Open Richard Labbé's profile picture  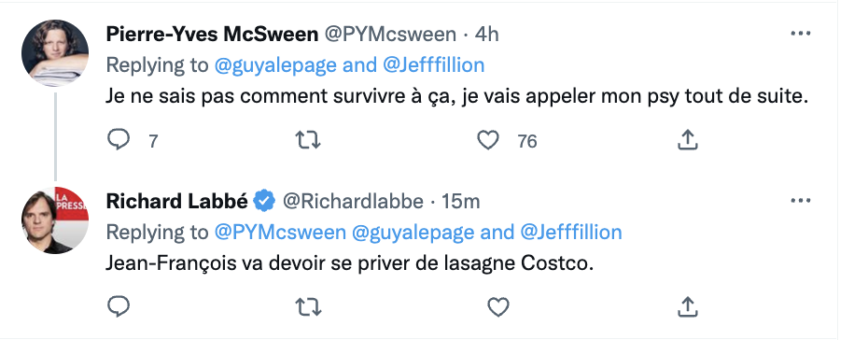coord(55,220)
